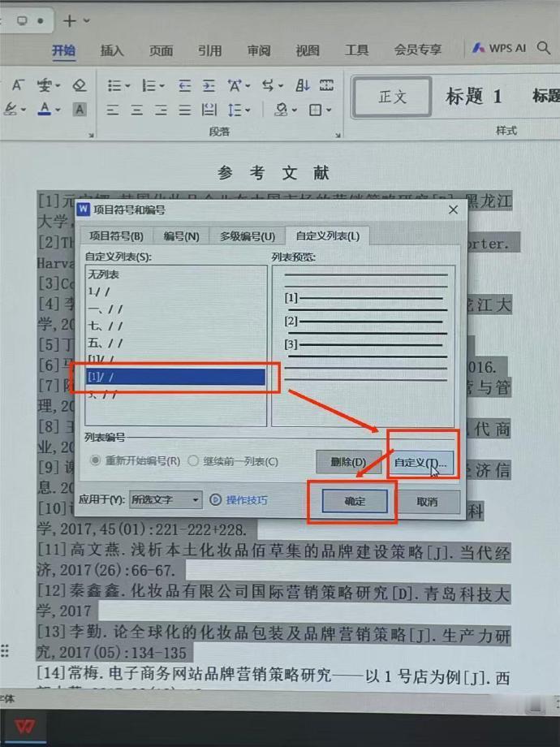Select the 七、/ / list entry
The width and height of the screenshot is (560, 747).
[175, 326]
